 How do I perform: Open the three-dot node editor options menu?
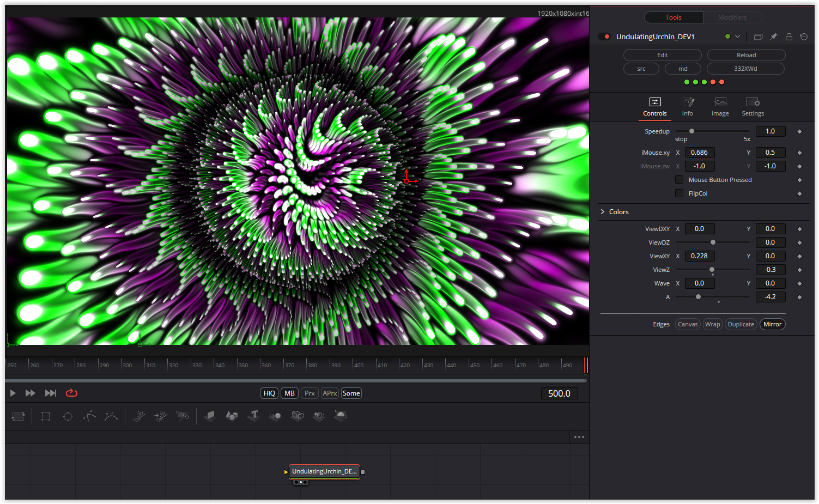579,437
